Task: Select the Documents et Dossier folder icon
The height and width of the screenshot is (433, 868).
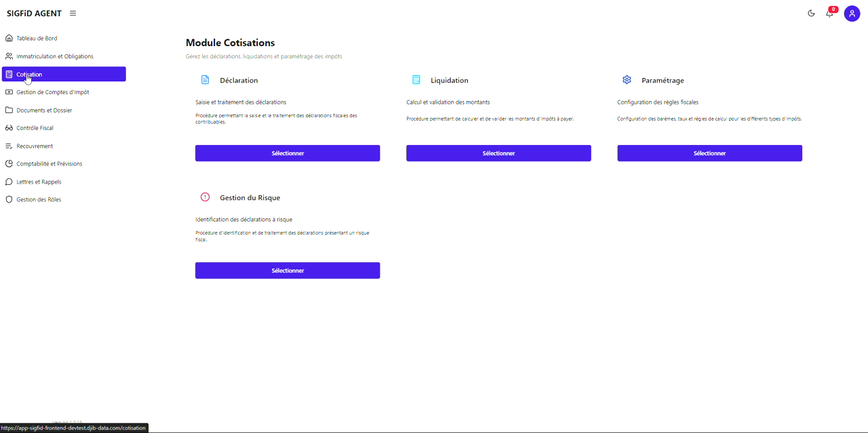Action: point(9,110)
